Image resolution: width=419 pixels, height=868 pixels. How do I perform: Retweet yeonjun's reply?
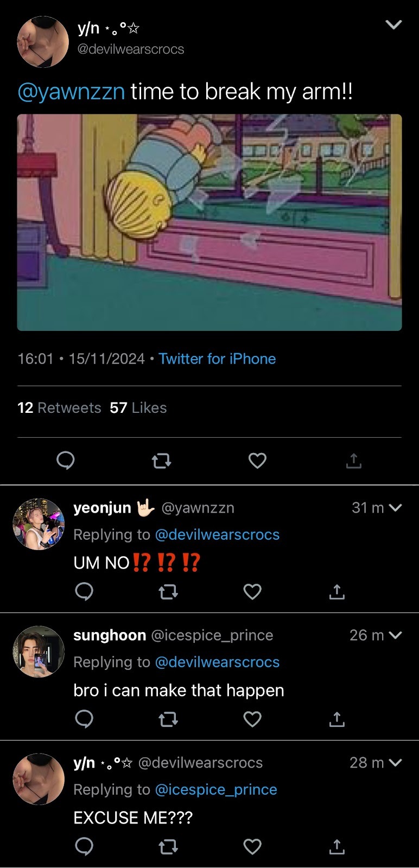click(x=168, y=591)
